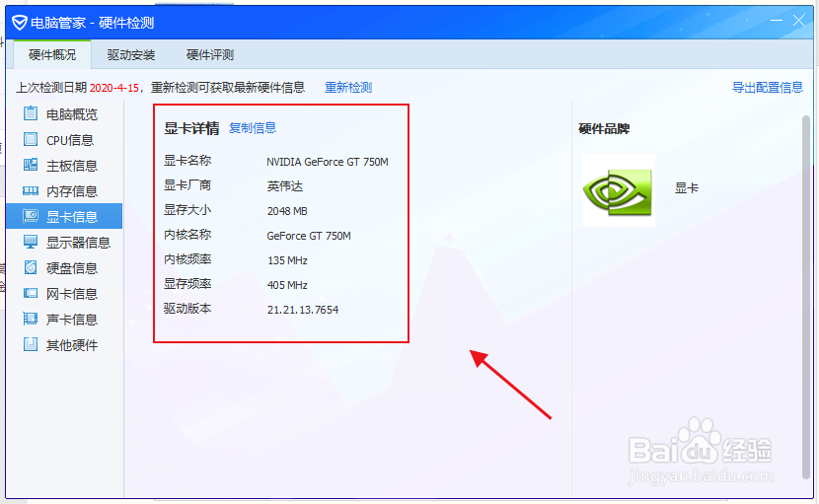
Task: Click the 内核名称 label
Action: click(187, 235)
